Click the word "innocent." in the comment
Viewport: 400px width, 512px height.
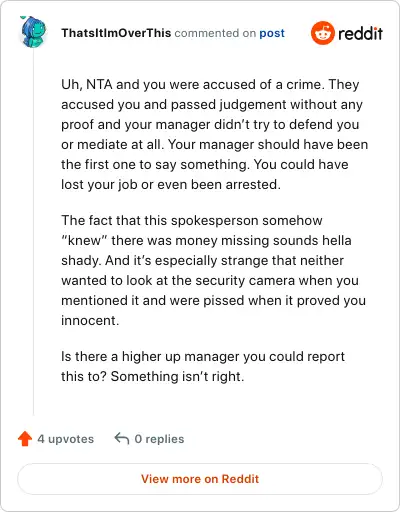pos(90,320)
